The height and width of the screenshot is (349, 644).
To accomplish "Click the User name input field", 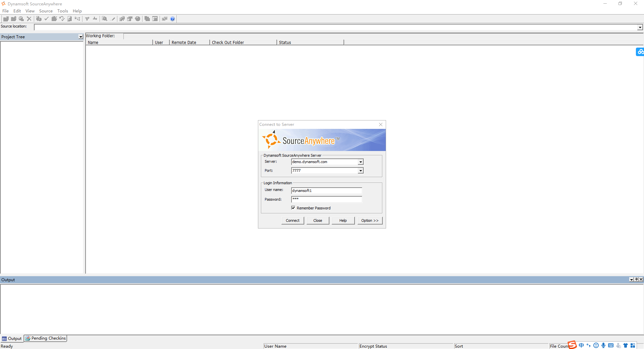I will pos(326,191).
